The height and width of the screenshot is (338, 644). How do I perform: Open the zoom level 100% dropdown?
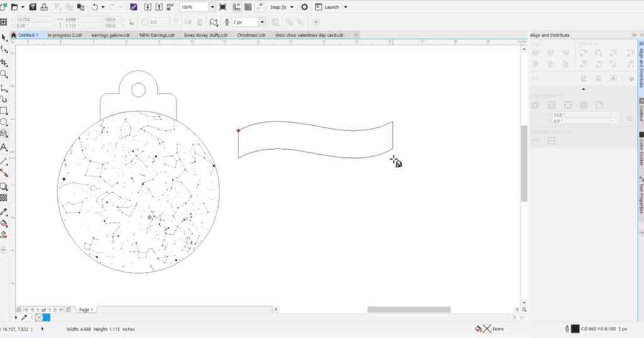pos(212,7)
